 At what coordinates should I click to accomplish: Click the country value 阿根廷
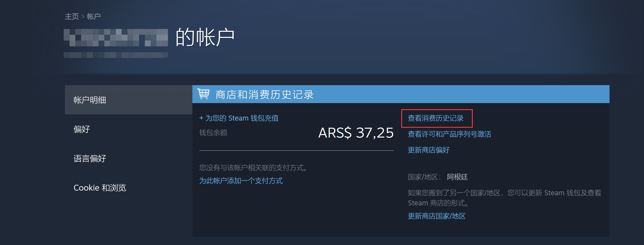(x=457, y=177)
